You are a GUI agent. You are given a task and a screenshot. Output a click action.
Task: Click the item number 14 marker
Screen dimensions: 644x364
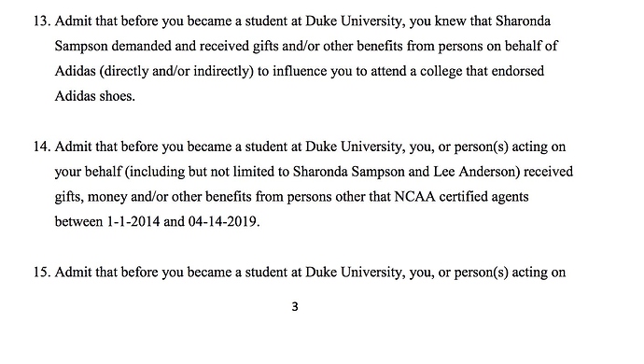pyautogui.click(x=42, y=147)
